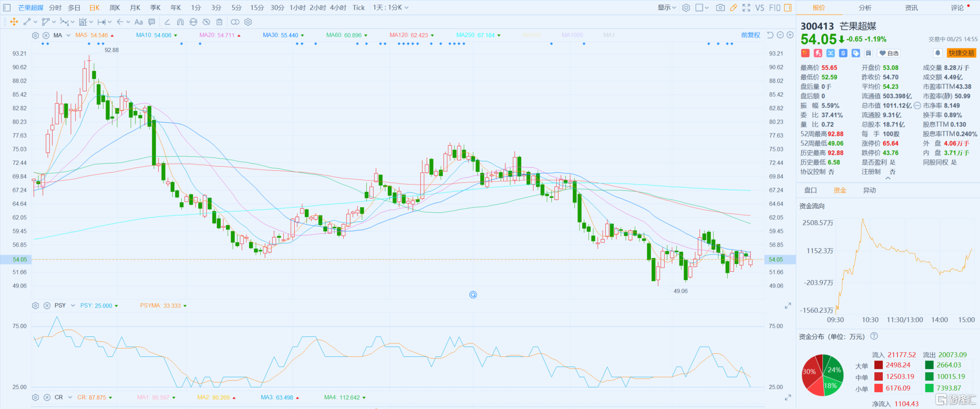
Task: Open the layout square dropdown arrow
Action: [707, 8]
